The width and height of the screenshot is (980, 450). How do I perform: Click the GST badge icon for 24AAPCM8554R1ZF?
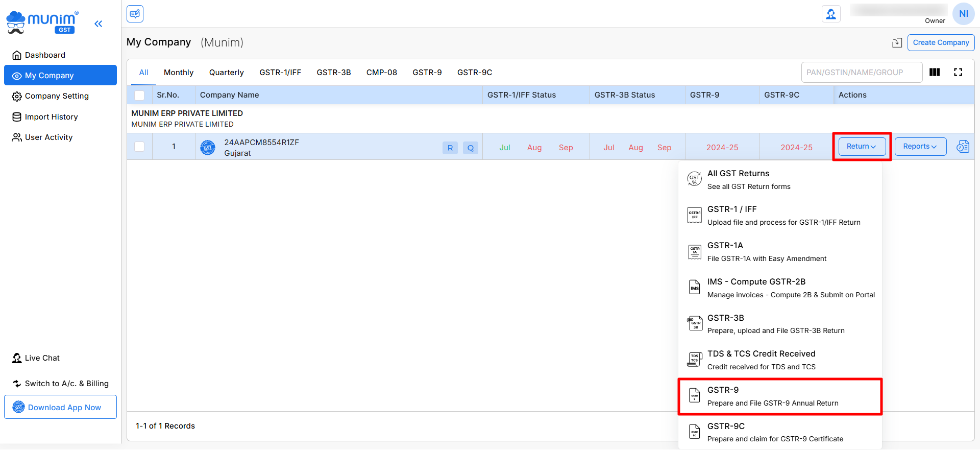coord(208,148)
